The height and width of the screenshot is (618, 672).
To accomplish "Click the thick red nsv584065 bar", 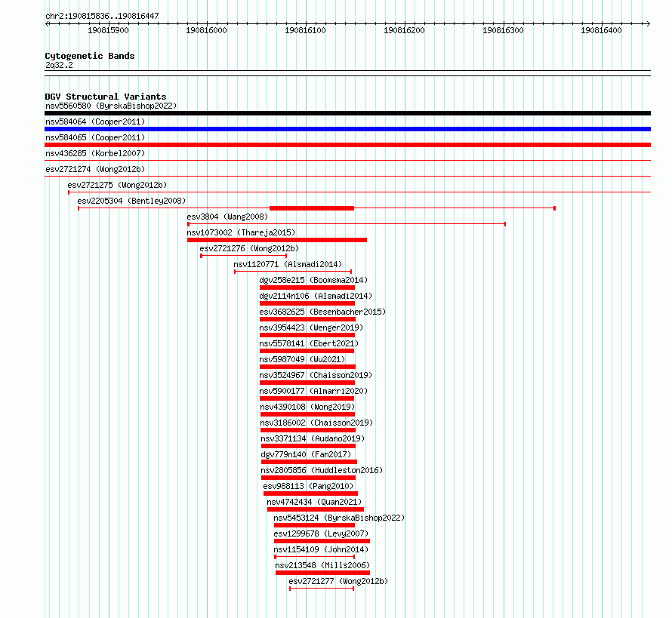I will (x=347, y=145).
